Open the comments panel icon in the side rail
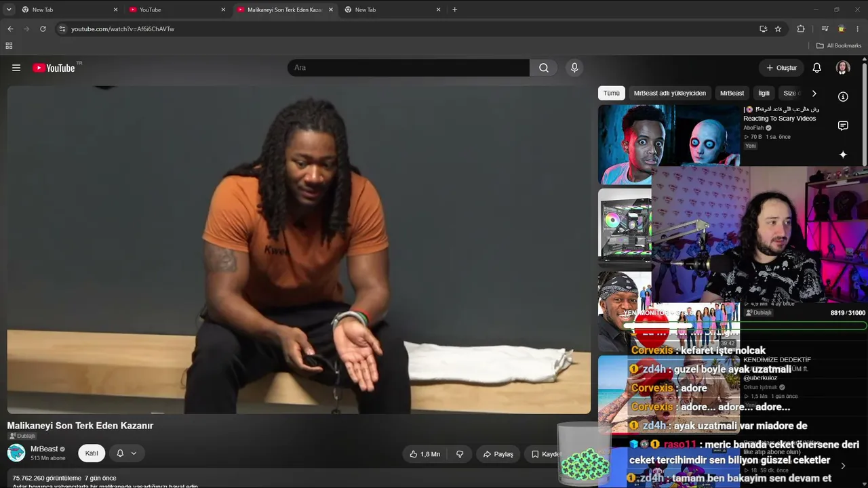The width and height of the screenshot is (868, 488). click(x=843, y=125)
